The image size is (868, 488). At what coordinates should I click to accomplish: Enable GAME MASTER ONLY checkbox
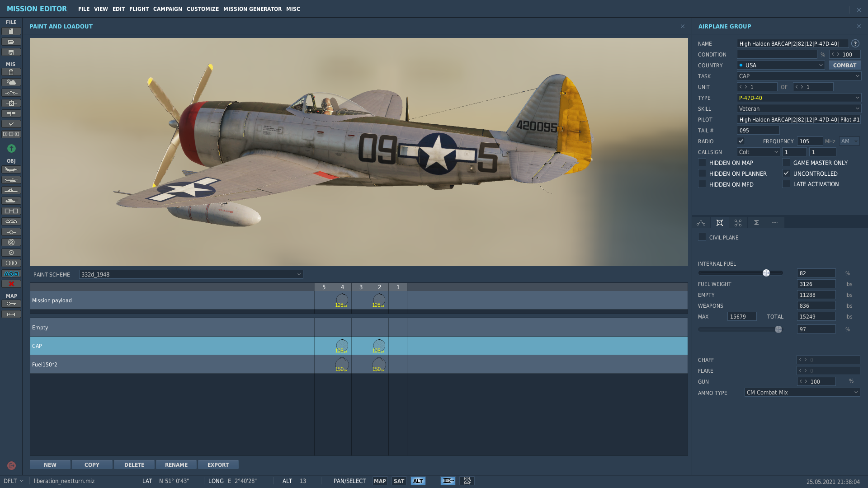pyautogui.click(x=786, y=162)
